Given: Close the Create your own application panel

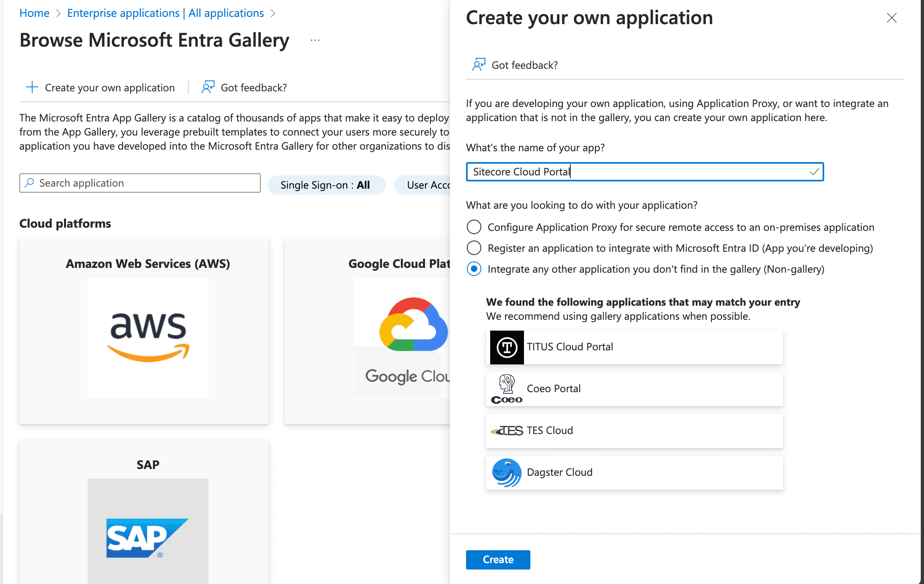Looking at the screenshot, I should point(891,18).
